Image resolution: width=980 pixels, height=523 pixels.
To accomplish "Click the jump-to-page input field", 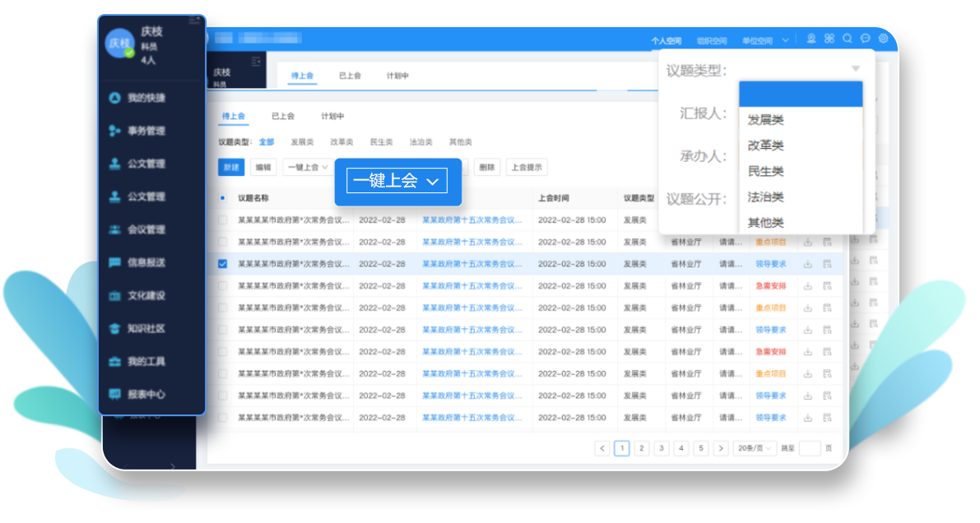I will coord(810,448).
